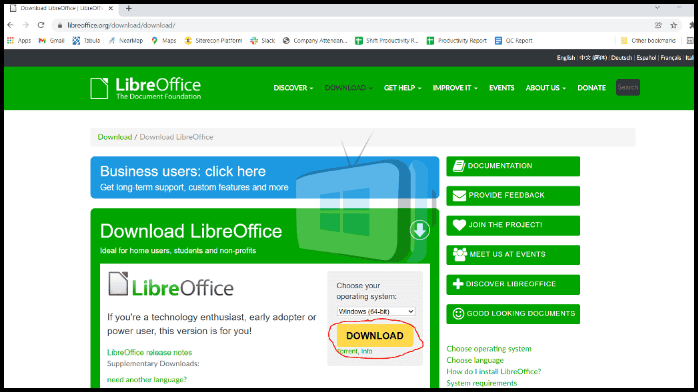Click the Discover LibreOffice button
Screen dimensions: 698x392
click(x=513, y=284)
